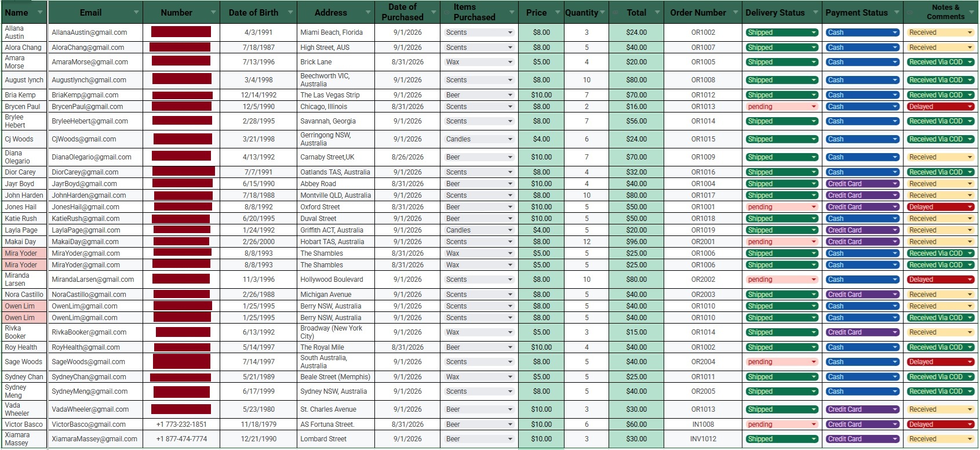Image resolution: width=980 pixels, height=450 pixels.
Task: Open Alora Chang's Shipped delivery dropdown
Action: [x=782, y=48]
